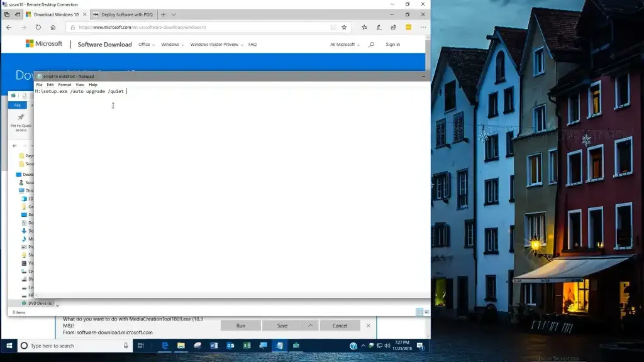This screenshot has width=644, height=362.
Task: Expand Save options arrow in download bar
Action: point(311,326)
